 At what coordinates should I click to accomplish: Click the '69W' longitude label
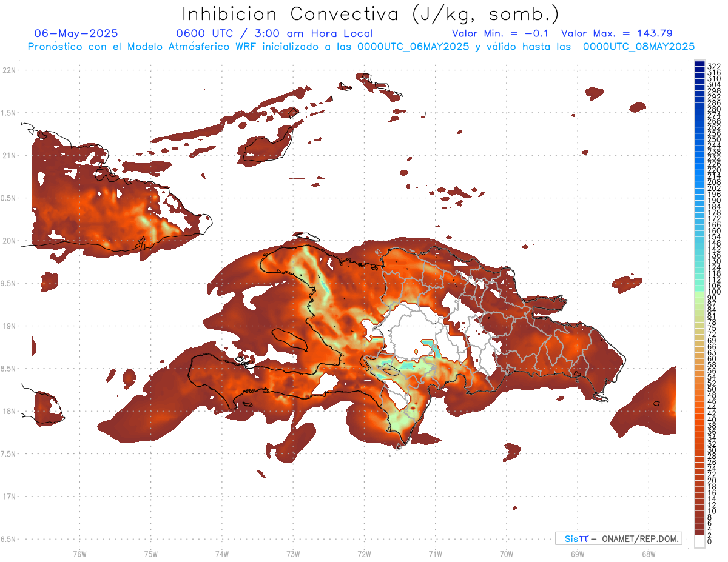pos(578,554)
